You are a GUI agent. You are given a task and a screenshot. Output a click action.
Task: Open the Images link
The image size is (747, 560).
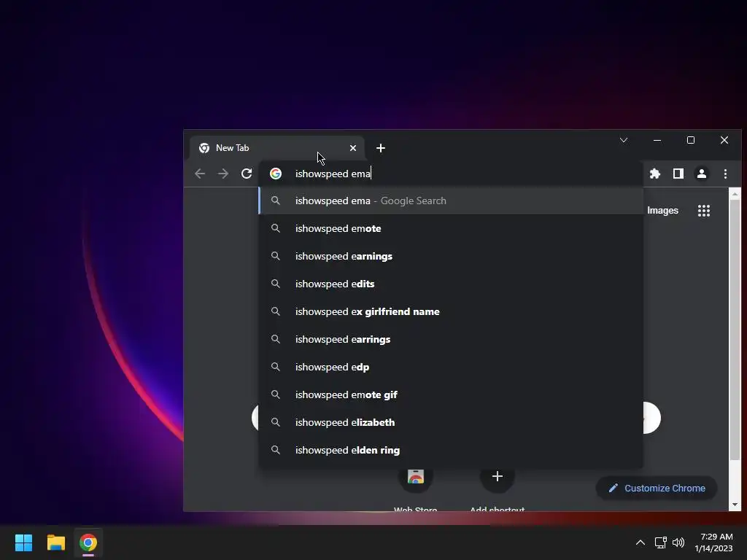pos(662,211)
